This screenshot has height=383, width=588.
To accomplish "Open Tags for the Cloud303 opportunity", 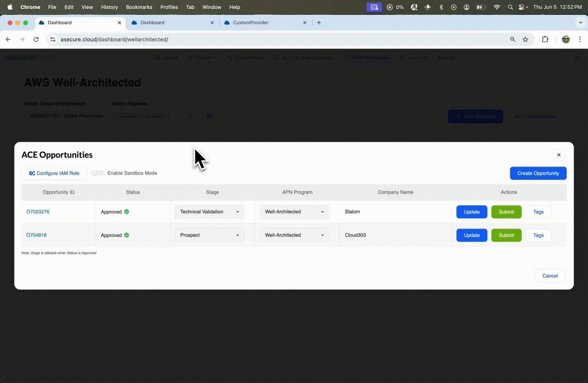I will click(538, 235).
